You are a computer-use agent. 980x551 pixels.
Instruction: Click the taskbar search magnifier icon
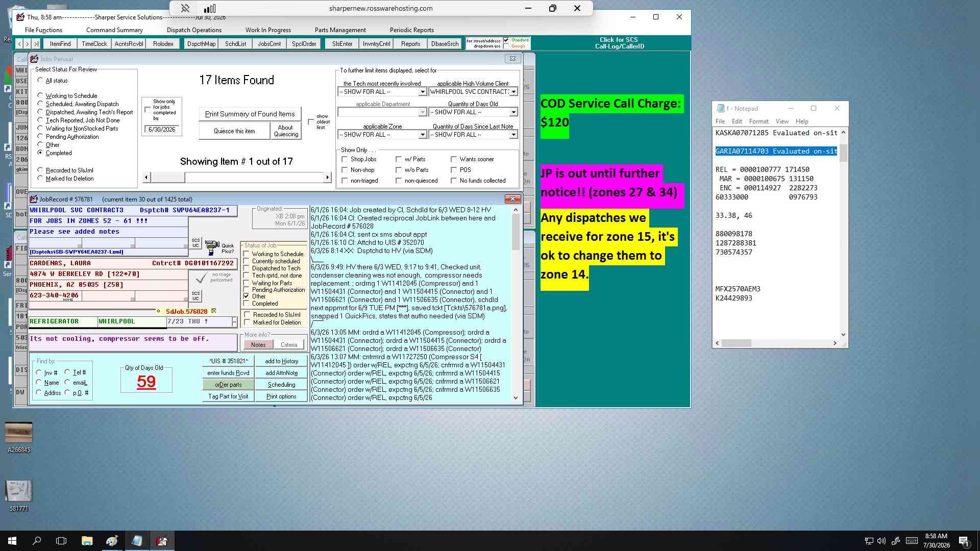(37, 541)
